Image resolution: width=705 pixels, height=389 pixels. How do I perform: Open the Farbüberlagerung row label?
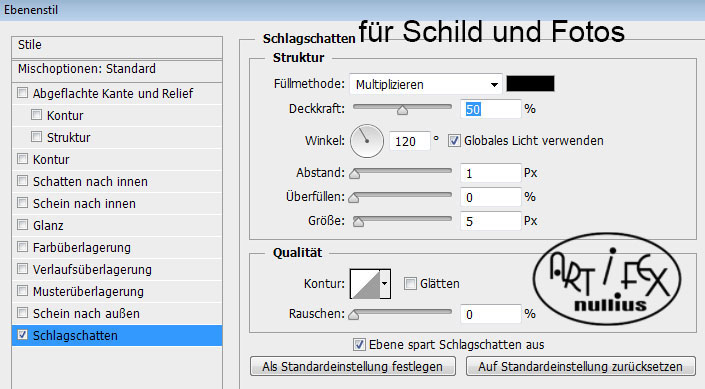[x=82, y=247]
